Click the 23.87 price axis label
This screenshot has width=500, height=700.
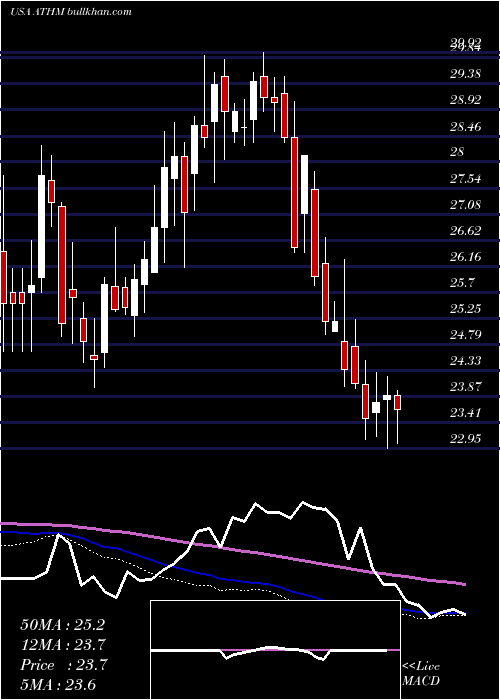465,386
